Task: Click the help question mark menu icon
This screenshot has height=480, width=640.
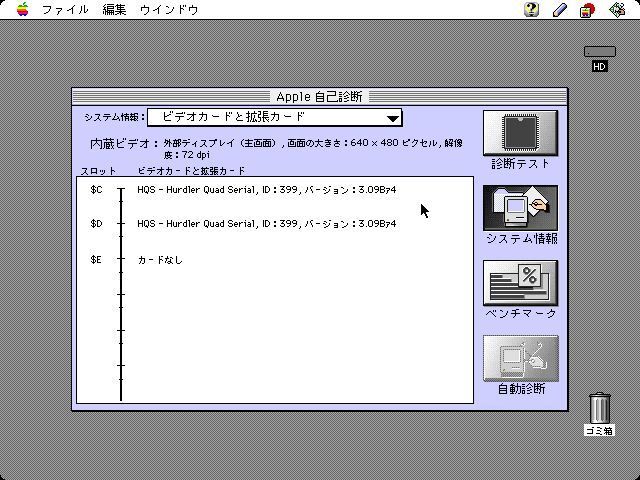Action: [531, 9]
